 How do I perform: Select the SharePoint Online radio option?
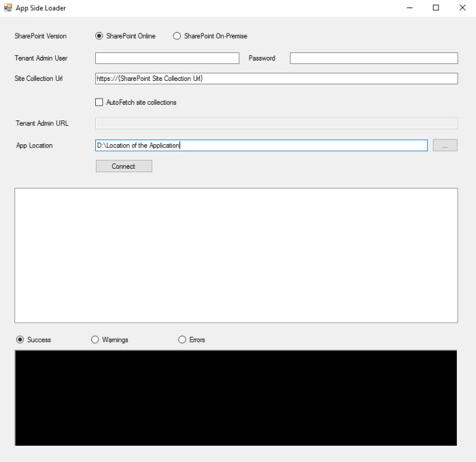(x=99, y=36)
